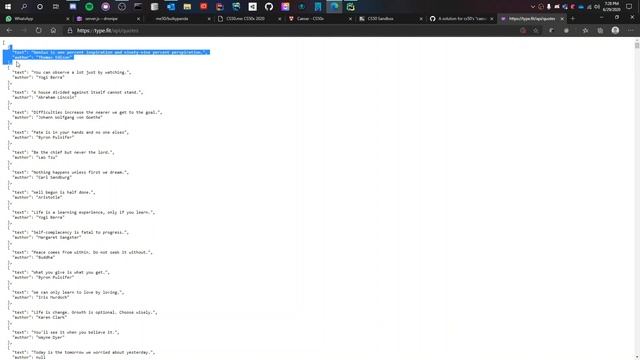
Task: Go to the browser home page
Action: [53, 31]
